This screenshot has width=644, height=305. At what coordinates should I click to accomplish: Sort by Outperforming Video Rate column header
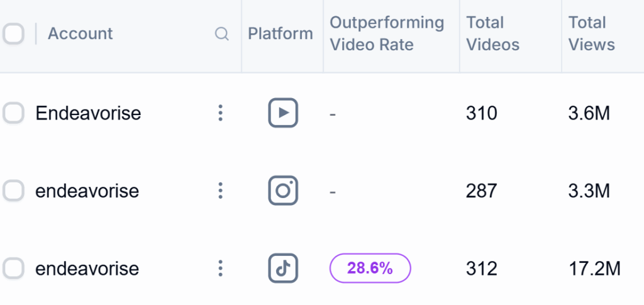click(x=387, y=34)
